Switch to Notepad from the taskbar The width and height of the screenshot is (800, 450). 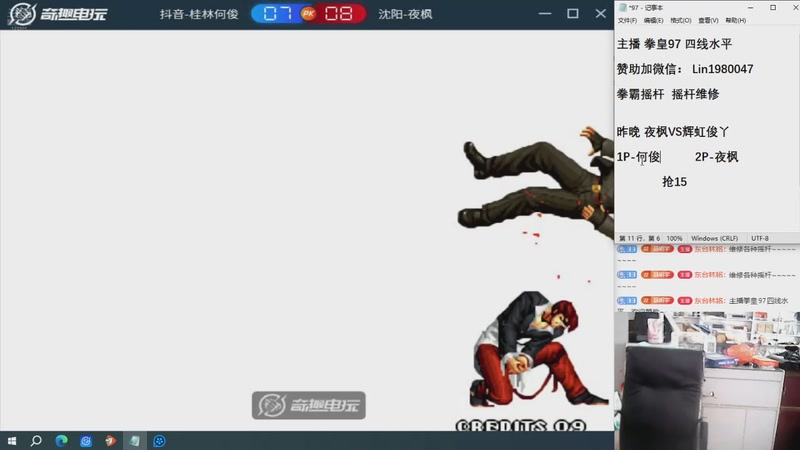[135, 441]
